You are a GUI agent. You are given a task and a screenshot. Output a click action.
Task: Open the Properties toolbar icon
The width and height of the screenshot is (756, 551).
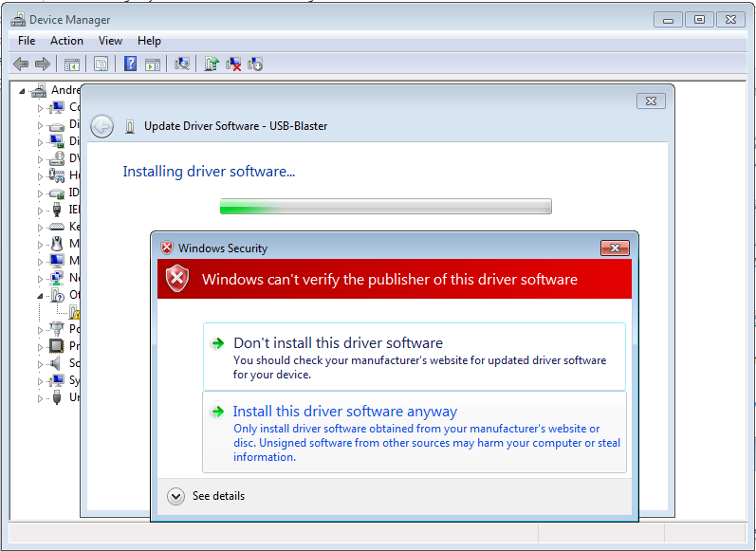[101, 64]
